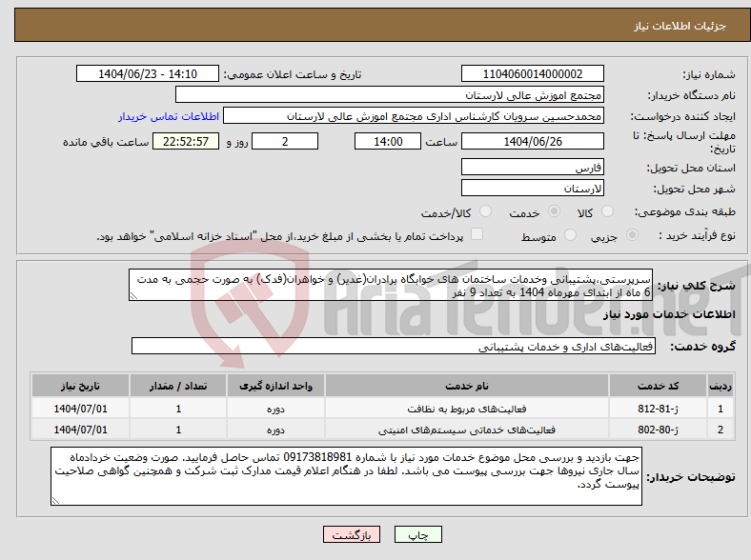Select the جزیی purchase type radio
The image size is (751, 560).
632,235
